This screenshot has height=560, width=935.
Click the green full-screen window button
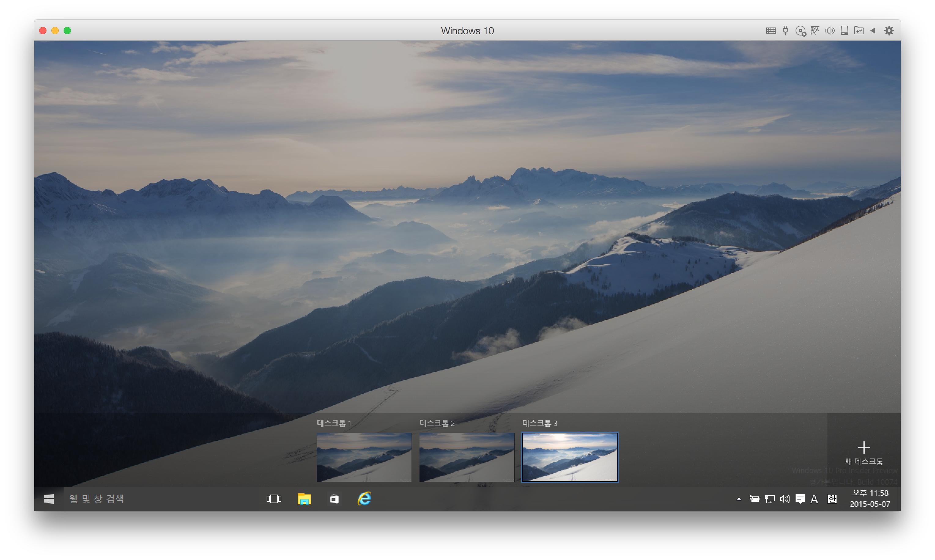pyautogui.click(x=67, y=31)
